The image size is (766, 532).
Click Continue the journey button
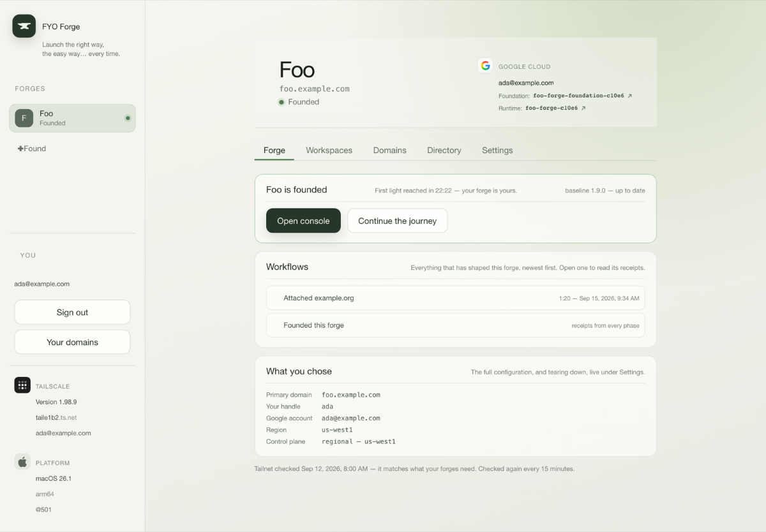pos(397,221)
